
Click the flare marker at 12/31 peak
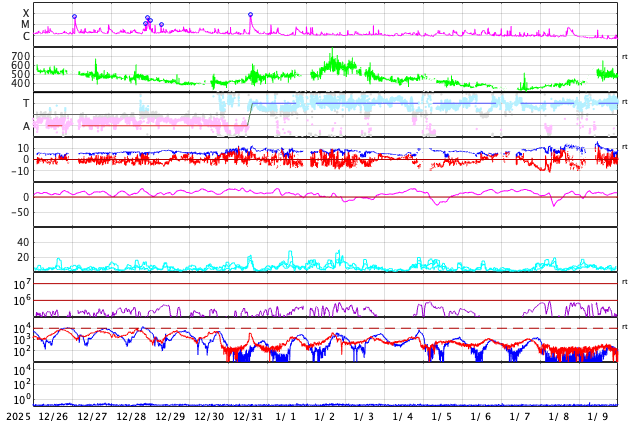[x=250, y=15]
